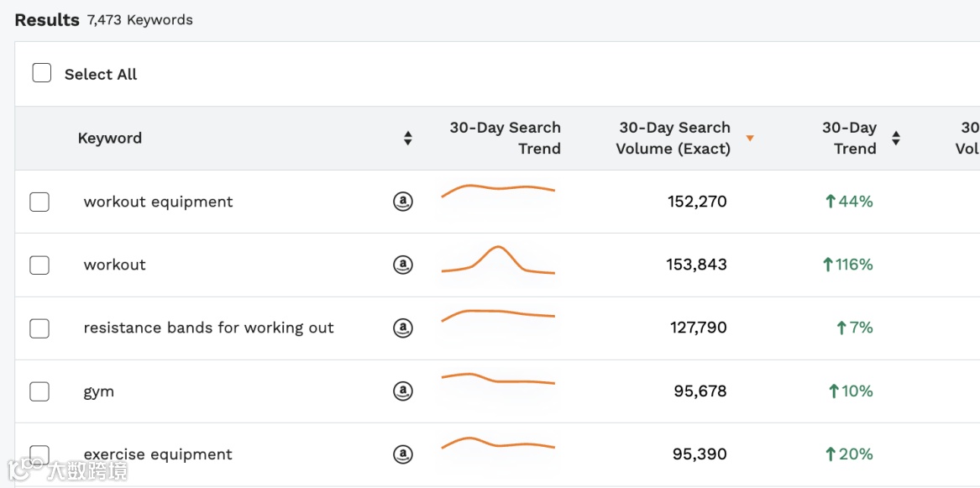
Task: Click Amazon icon for workout equipment
Action: point(403,202)
